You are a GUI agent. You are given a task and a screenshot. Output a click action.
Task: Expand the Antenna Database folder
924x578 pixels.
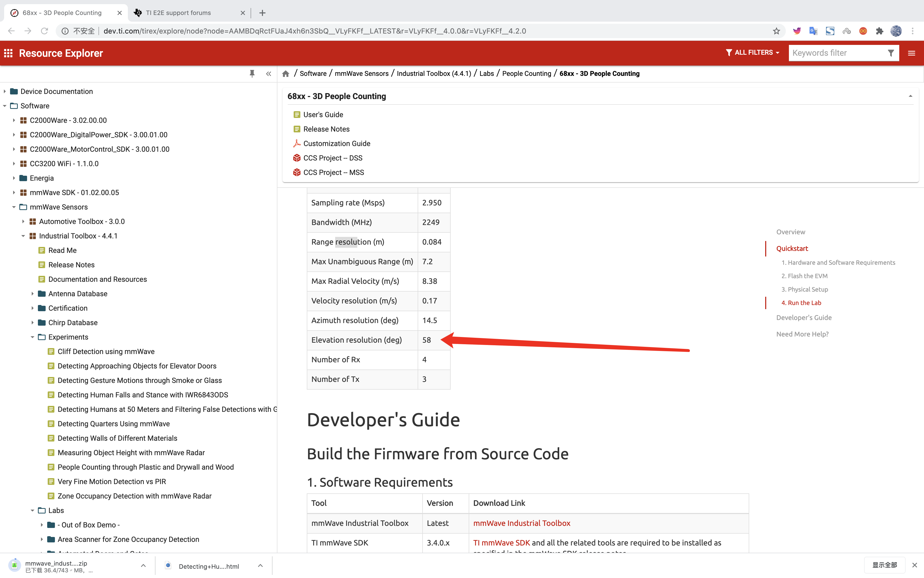tap(32, 294)
